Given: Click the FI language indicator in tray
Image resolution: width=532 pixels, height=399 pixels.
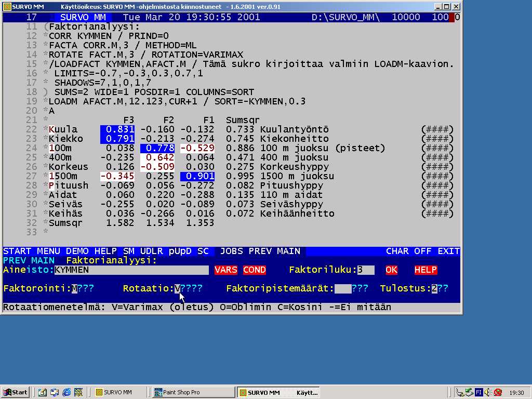Looking at the screenshot, I should 478,392.
